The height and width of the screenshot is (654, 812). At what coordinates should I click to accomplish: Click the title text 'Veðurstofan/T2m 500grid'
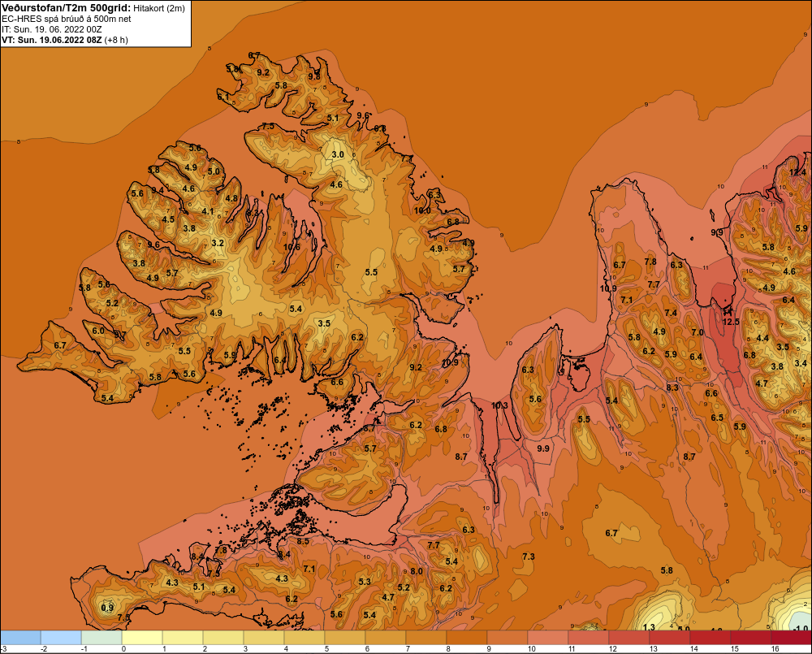coord(66,8)
